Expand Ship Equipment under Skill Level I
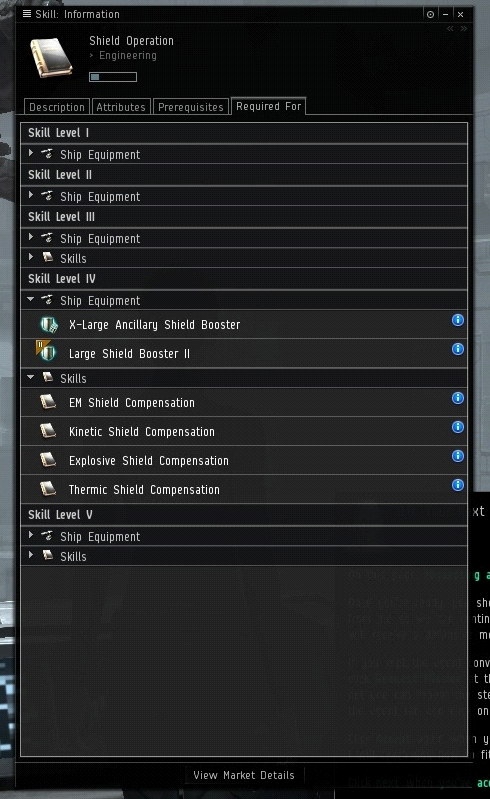 click(x=31, y=153)
